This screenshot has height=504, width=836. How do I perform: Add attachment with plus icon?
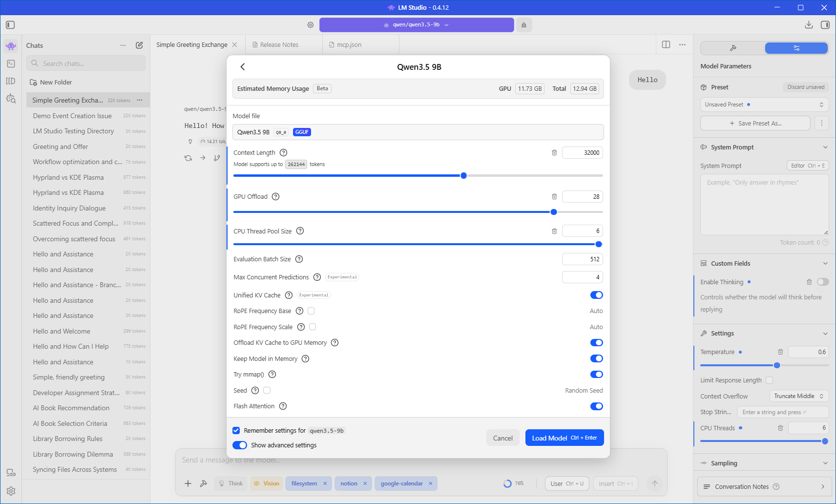point(188,483)
